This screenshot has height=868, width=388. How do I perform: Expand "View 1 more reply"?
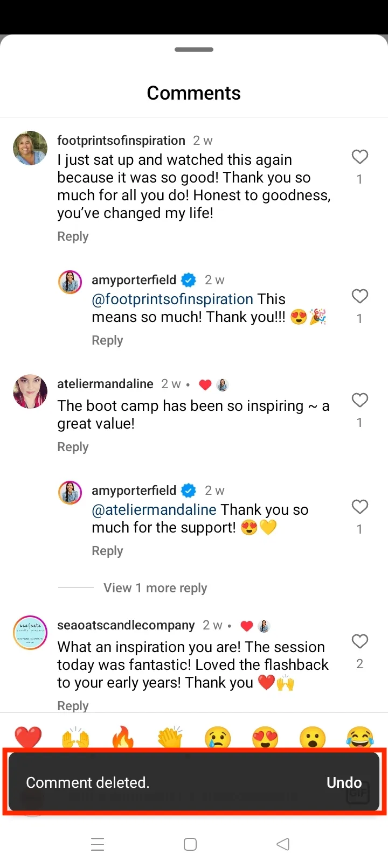point(155,588)
